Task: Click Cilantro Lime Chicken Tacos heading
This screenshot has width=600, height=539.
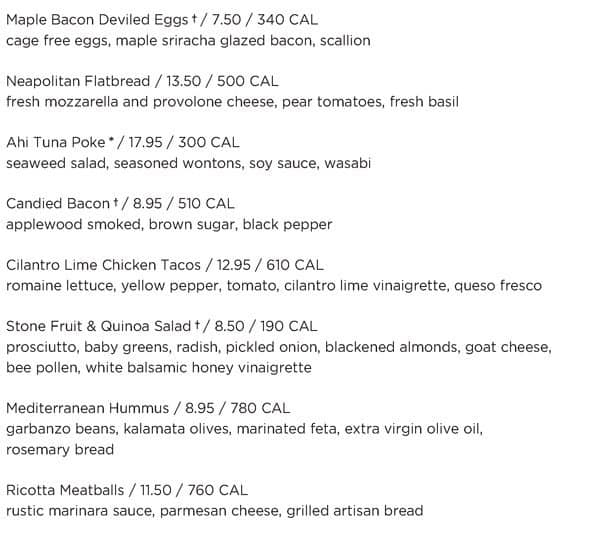Action: tap(103, 265)
